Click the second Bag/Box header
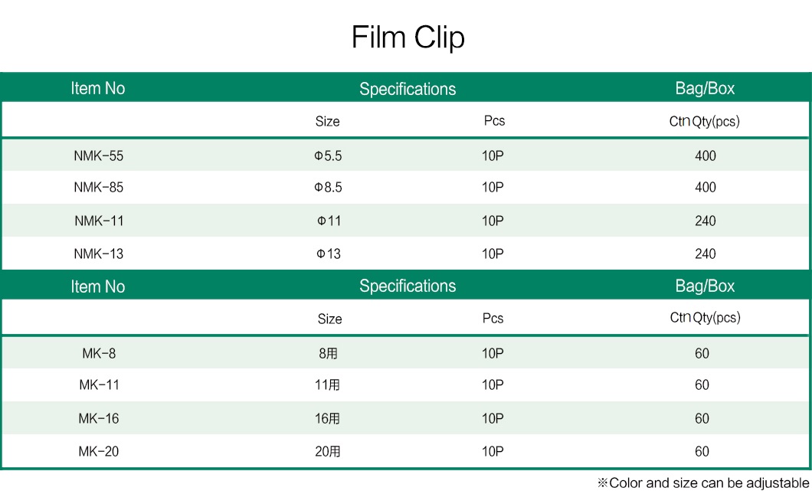The width and height of the screenshot is (812, 504). (x=705, y=286)
